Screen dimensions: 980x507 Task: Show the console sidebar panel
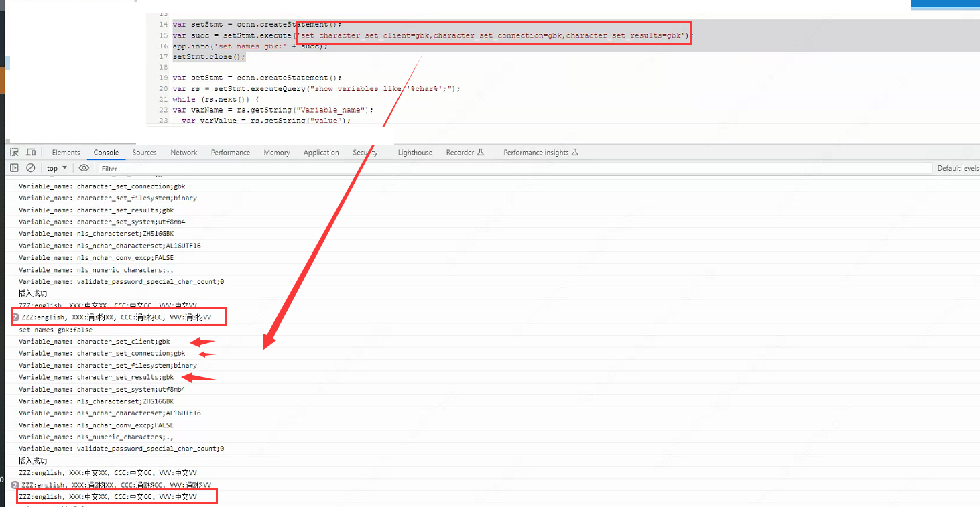pos(14,168)
